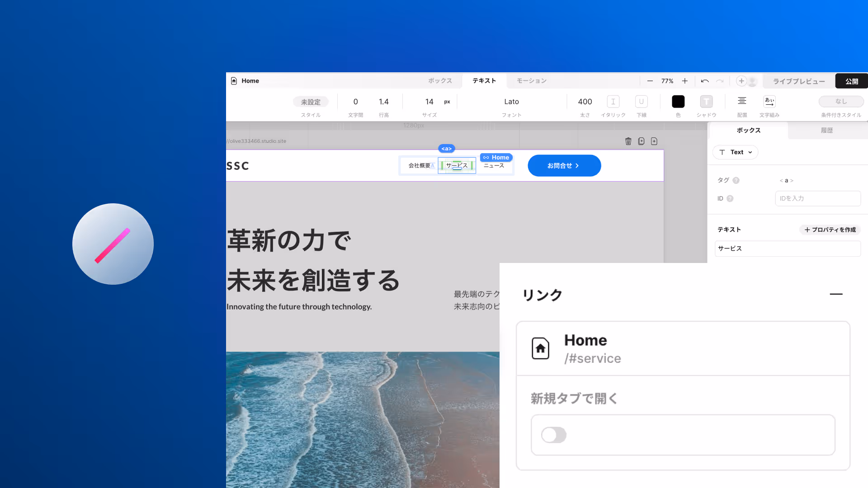Image resolution: width=868 pixels, height=488 pixels.
Task: Click the zoom out minus icon
Action: (650, 81)
